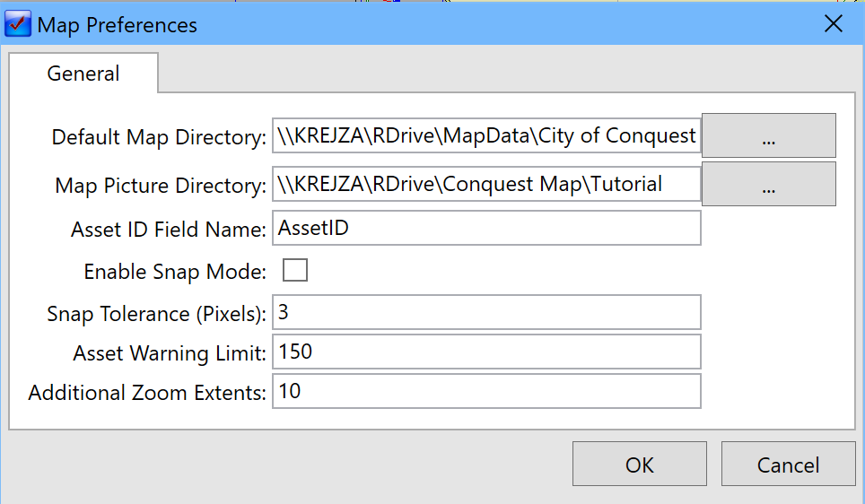Click the Snap Tolerance (Pixels) field
The image size is (865, 504).
click(x=486, y=312)
